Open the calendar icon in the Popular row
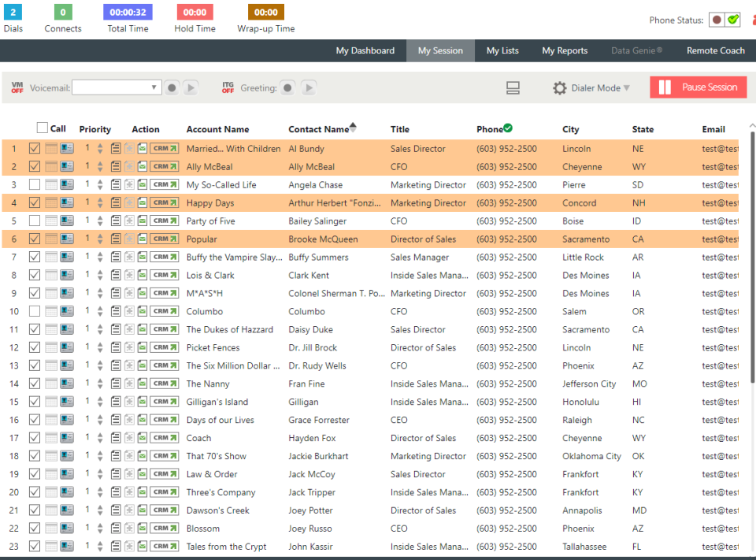 [51, 239]
